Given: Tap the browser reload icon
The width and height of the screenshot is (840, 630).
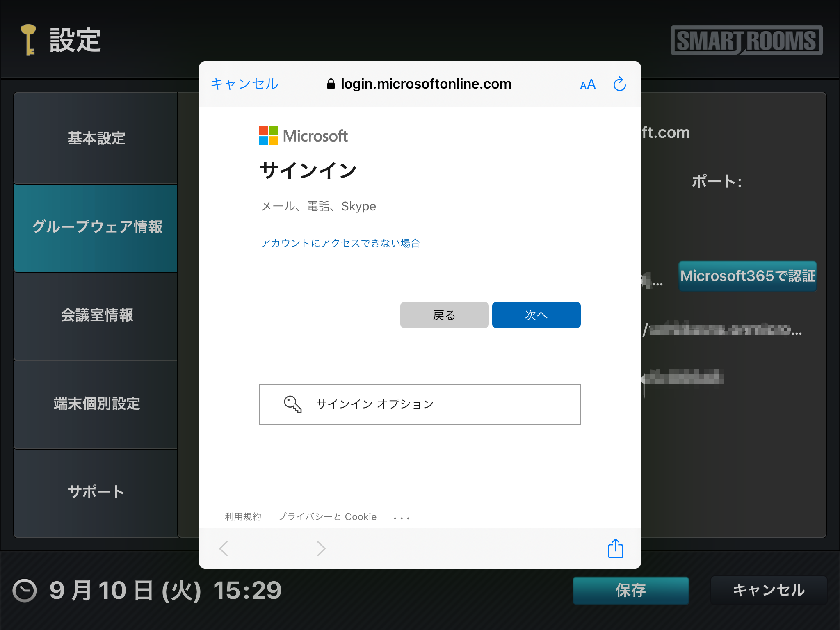Looking at the screenshot, I should [619, 84].
